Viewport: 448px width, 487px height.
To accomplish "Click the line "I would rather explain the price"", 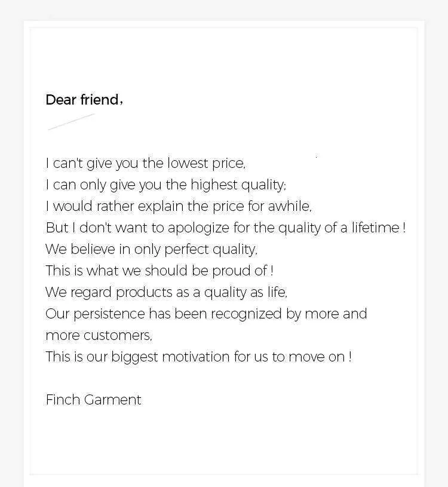I will [x=178, y=206].
